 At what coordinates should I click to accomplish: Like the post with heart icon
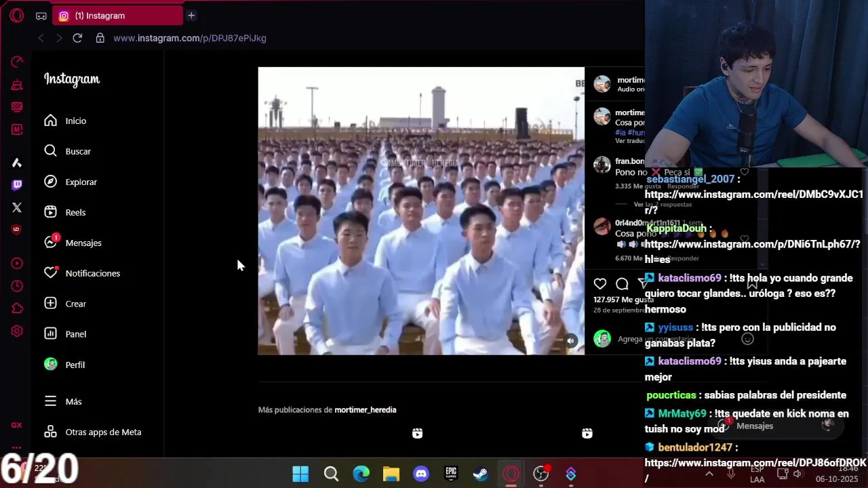(x=600, y=283)
